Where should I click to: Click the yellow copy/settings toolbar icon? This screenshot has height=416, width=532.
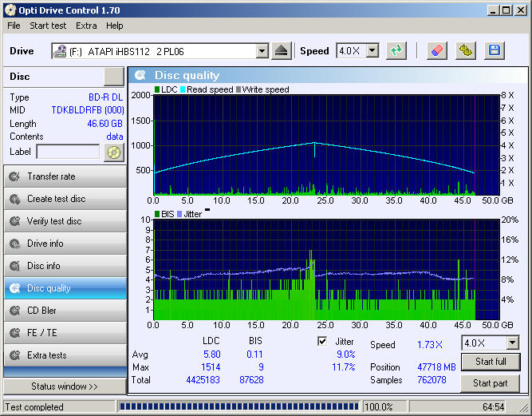click(x=466, y=51)
